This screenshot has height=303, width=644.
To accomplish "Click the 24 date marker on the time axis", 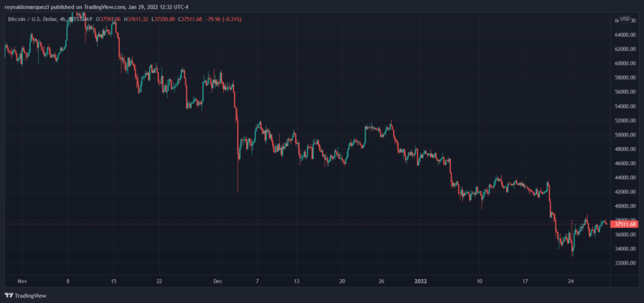I will pyautogui.click(x=571, y=281).
